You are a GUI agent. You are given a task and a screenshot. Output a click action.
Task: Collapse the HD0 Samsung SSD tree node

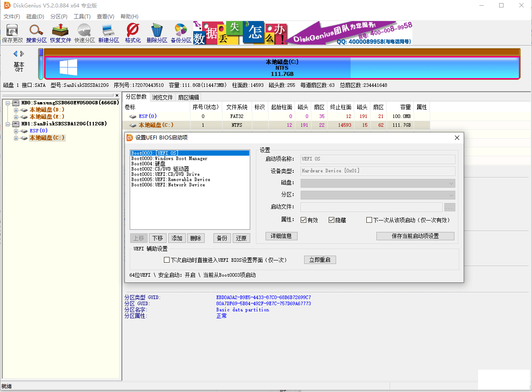(x=8, y=103)
